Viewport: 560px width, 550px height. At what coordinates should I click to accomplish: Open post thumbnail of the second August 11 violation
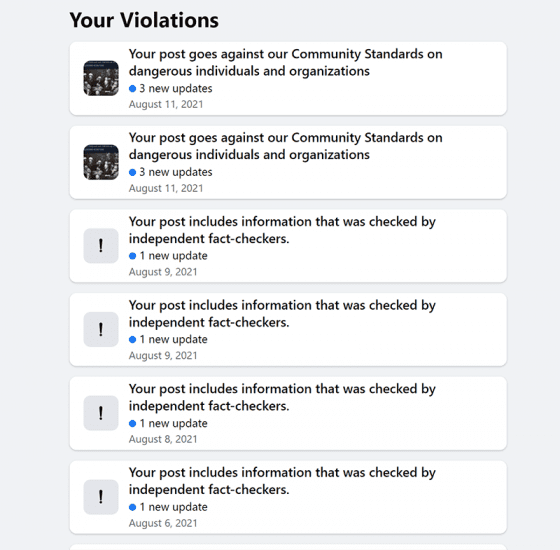[x=101, y=162]
